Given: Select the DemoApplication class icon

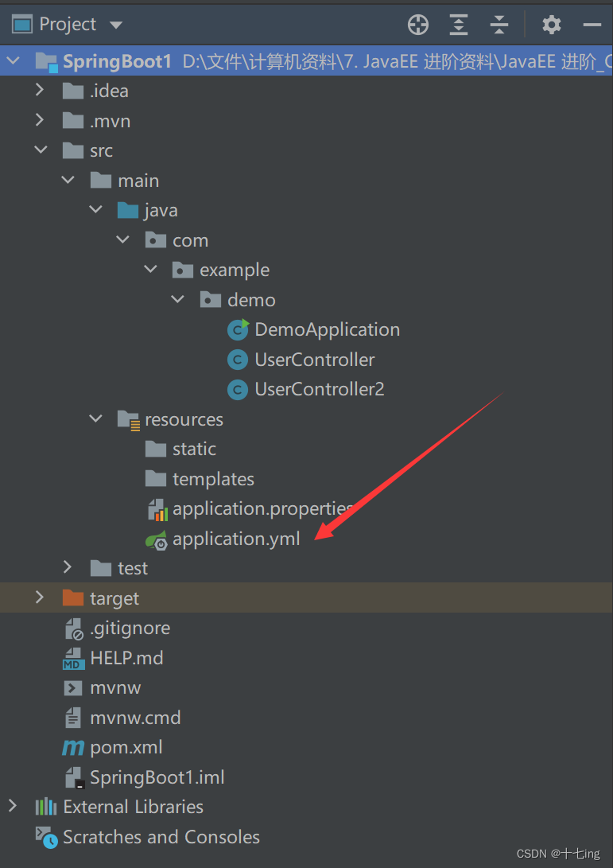Looking at the screenshot, I should click(x=238, y=329).
